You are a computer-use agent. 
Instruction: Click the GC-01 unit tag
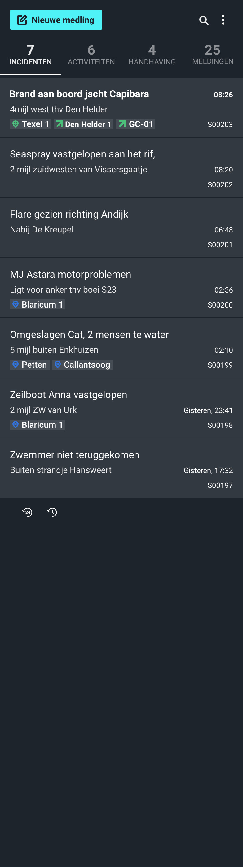pyautogui.click(x=135, y=124)
